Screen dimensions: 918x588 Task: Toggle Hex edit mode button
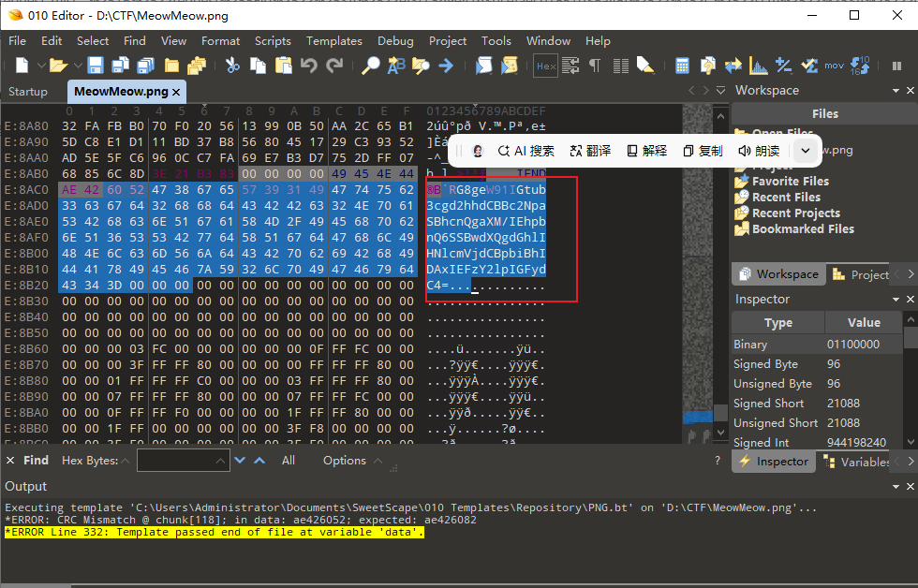[x=545, y=66]
